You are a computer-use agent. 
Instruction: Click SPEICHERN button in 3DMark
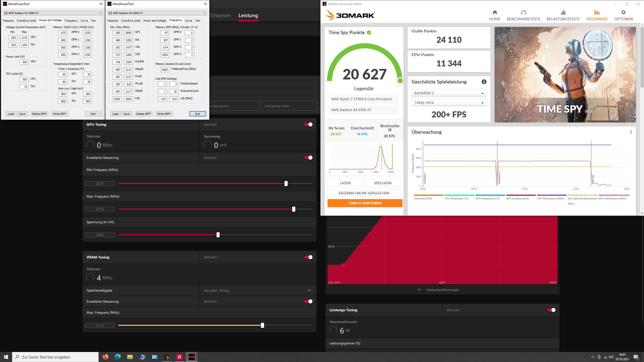pyautogui.click(x=382, y=183)
